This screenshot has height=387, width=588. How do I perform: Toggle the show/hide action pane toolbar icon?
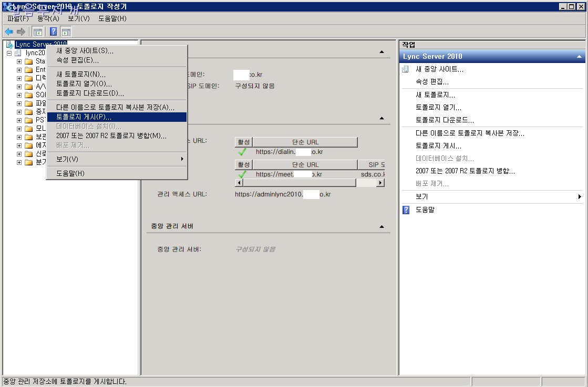[66, 32]
